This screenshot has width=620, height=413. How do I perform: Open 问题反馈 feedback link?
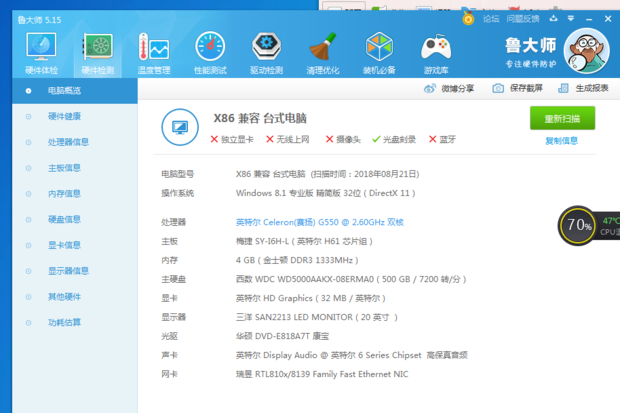coord(523,19)
